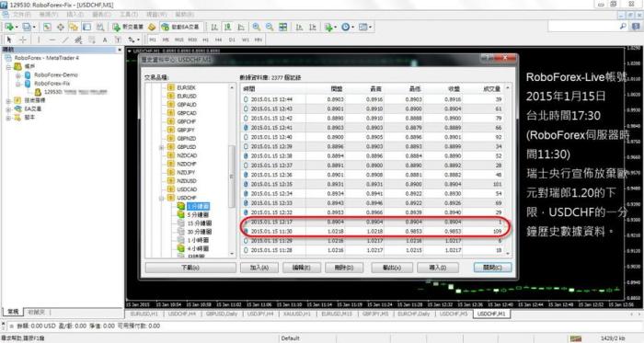Select the zoom out magnifier icon

pyautogui.click(x=270, y=27)
